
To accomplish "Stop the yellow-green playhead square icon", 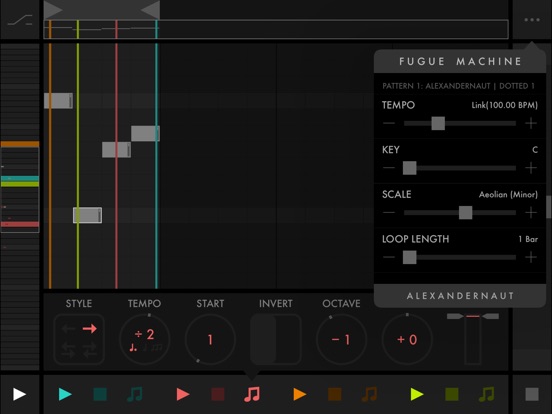I will 452,394.
